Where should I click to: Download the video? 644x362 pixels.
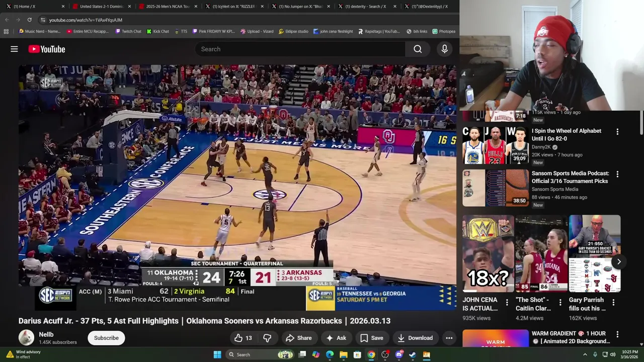pyautogui.click(x=415, y=338)
